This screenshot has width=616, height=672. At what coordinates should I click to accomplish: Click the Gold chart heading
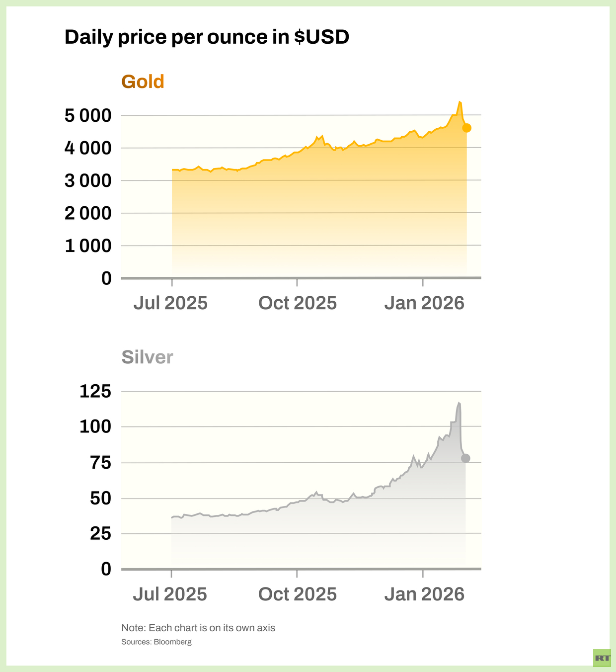[143, 82]
